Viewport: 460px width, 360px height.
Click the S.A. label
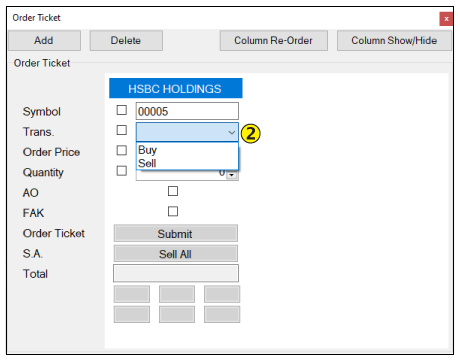(33, 254)
